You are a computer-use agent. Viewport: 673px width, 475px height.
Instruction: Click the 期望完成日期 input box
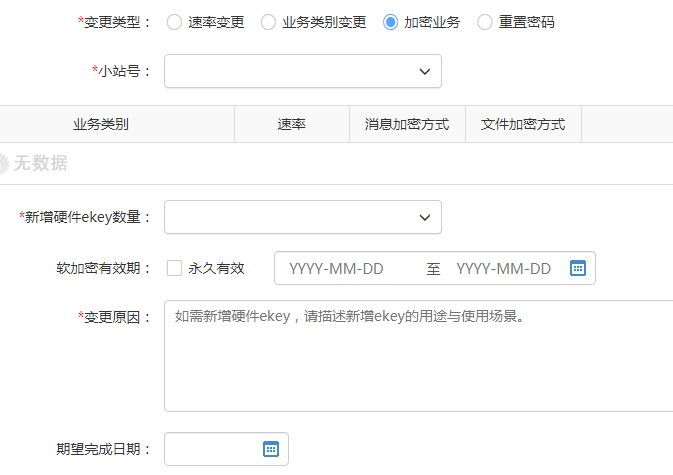226,449
